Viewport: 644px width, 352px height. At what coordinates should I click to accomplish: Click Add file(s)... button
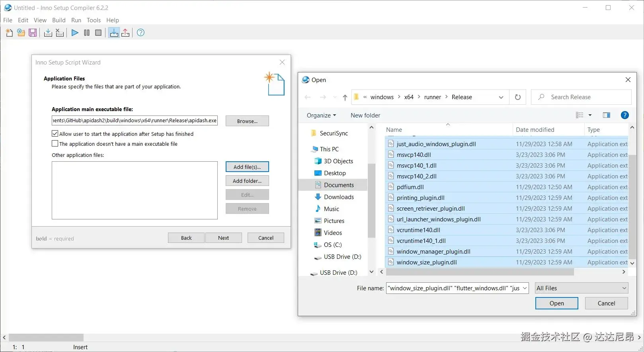[247, 167]
